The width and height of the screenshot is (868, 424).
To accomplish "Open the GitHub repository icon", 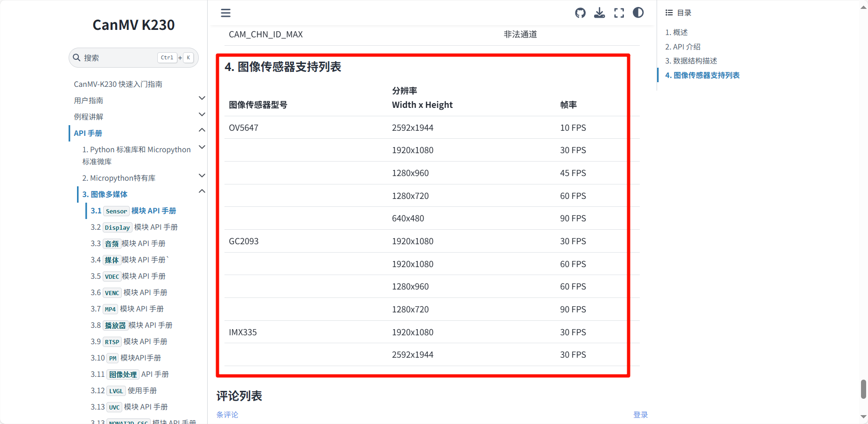I will pyautogui.click(x=580, y=13).
